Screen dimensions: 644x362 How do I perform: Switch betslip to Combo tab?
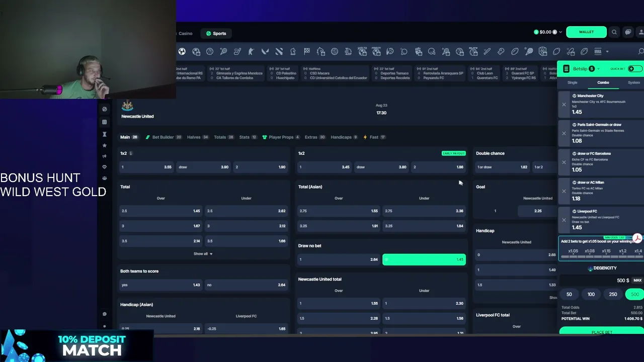click(603, 82)
